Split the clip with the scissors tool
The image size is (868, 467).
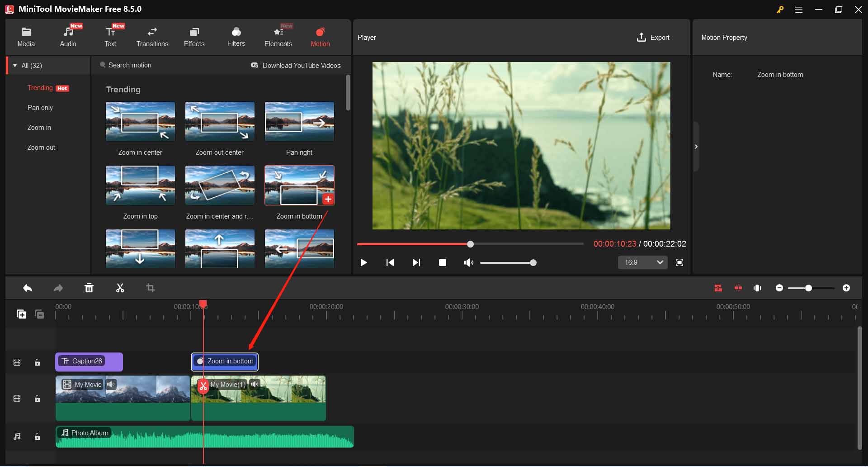coord(120,288)
